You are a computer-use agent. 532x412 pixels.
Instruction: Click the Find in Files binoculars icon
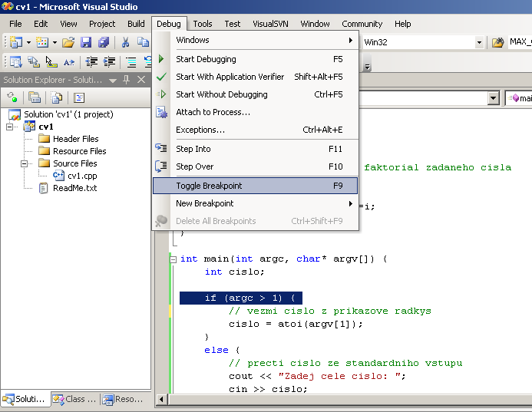pyautogui.click(x=497, y=42)
